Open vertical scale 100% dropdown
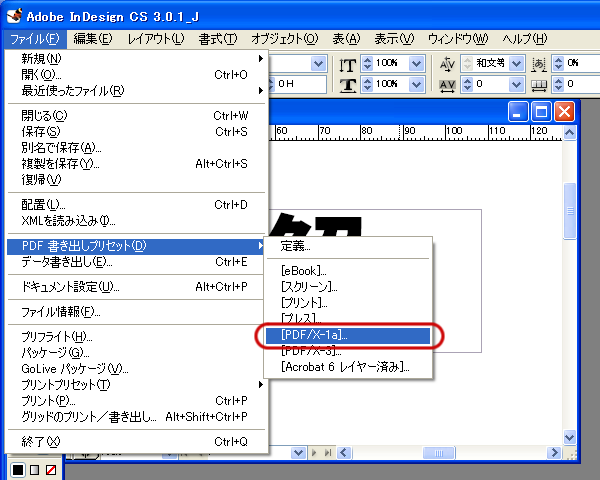The width and height of the screenshot is (600, 480). (417, 64)
